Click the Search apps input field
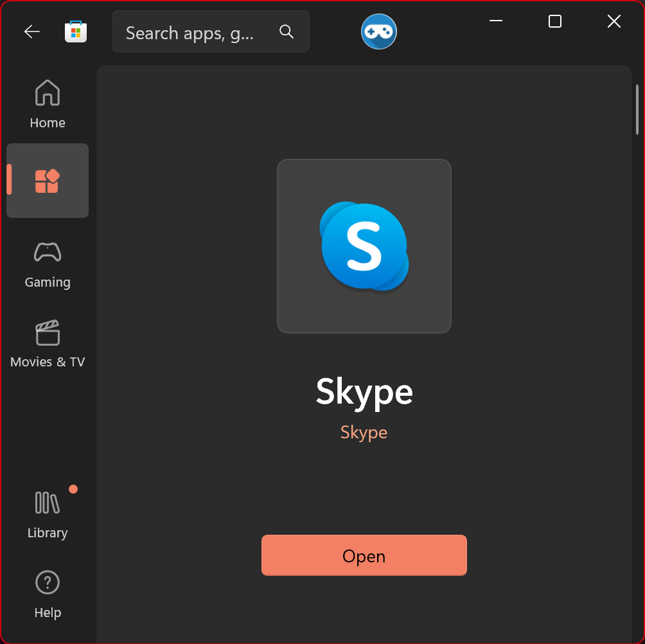645x644 pixels. [211, 31]
